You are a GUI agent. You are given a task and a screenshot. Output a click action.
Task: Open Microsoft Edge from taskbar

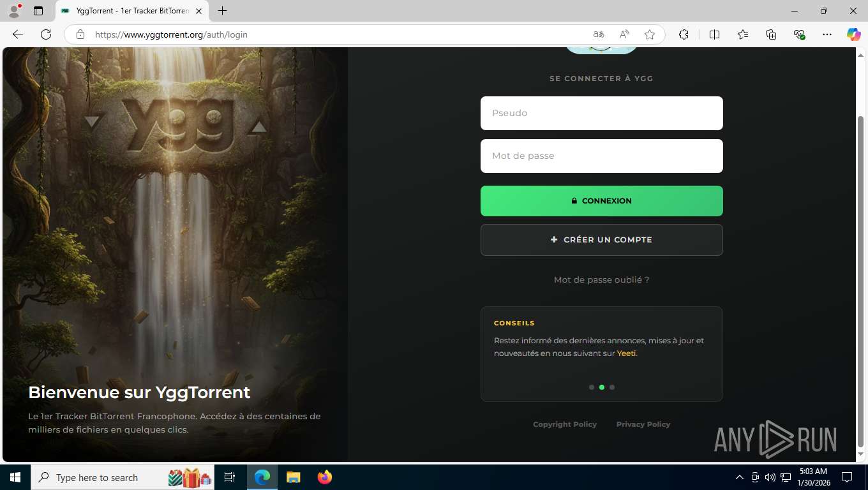click(x=262, y=477)
